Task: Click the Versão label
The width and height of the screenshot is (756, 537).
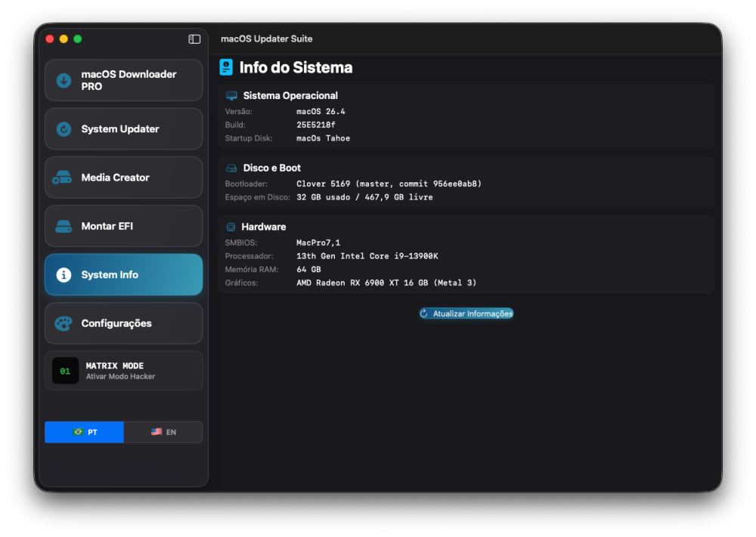Action: [239, 111]
